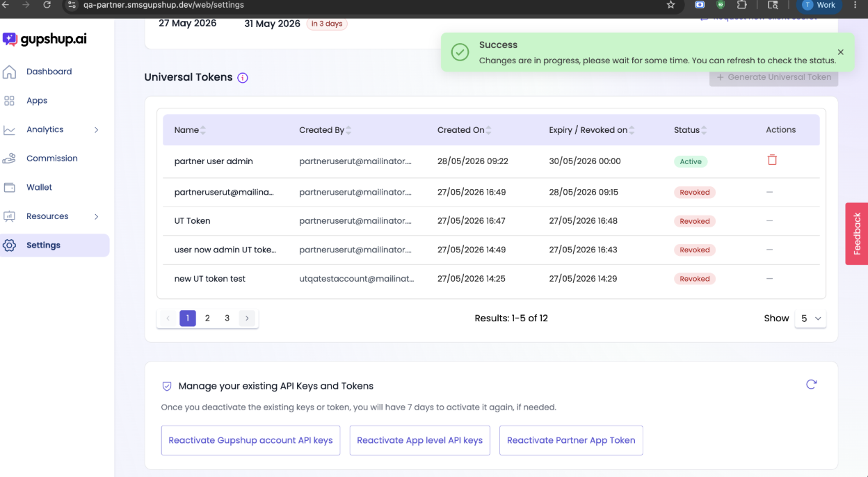Refresh the API Keys and Tokens section
Viewport: 868px width, 477px height.
pyautogui.click(x=811, y=385)
